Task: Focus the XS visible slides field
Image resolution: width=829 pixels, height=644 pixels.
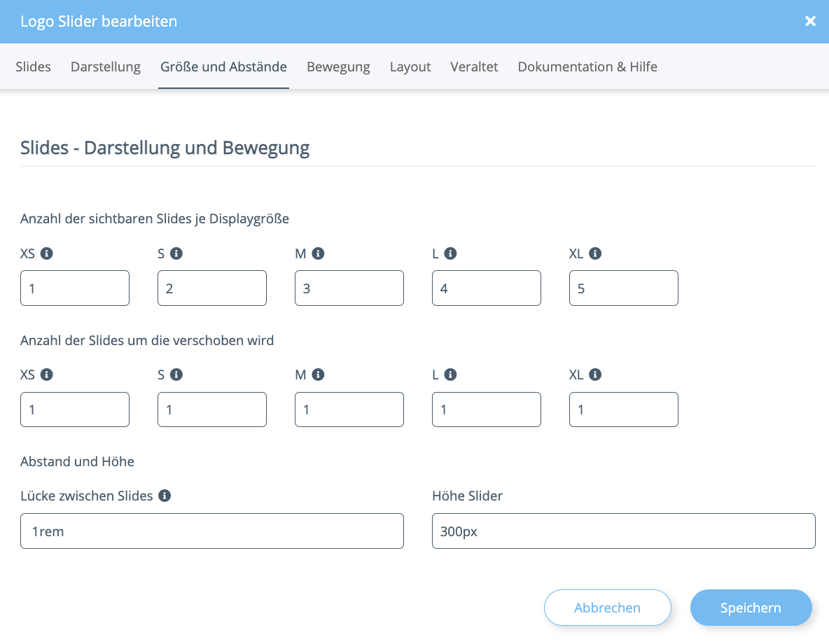Action: [74, 288]
